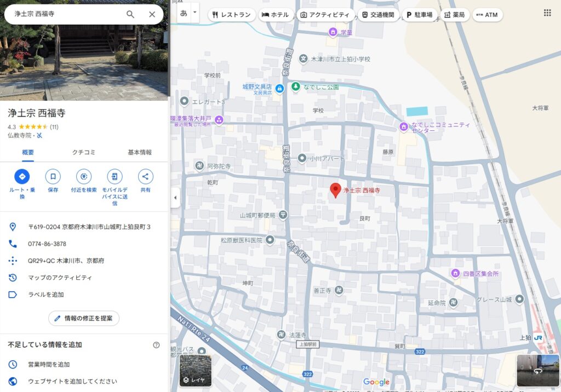Viewport: 561px width, 392px height.
Task: Click the グレース山城 map marker
Action: pos(519,299)
